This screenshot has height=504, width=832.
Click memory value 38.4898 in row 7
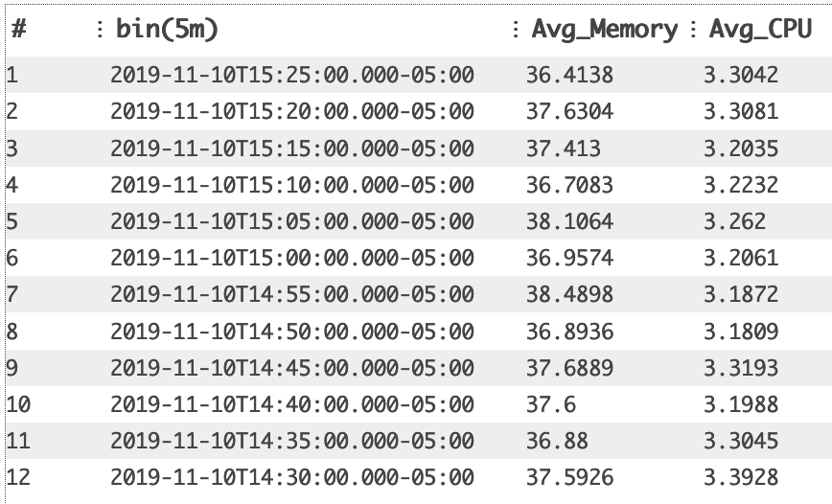[x=569, y=294]
